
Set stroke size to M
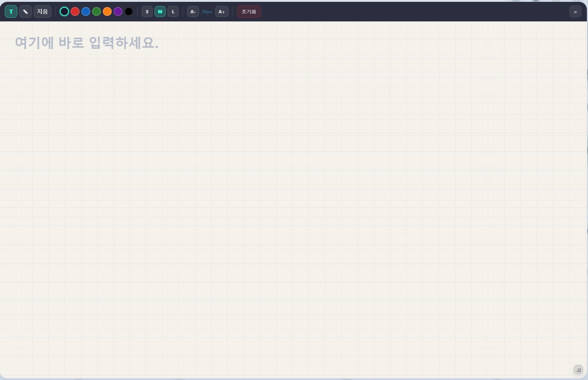160,12
